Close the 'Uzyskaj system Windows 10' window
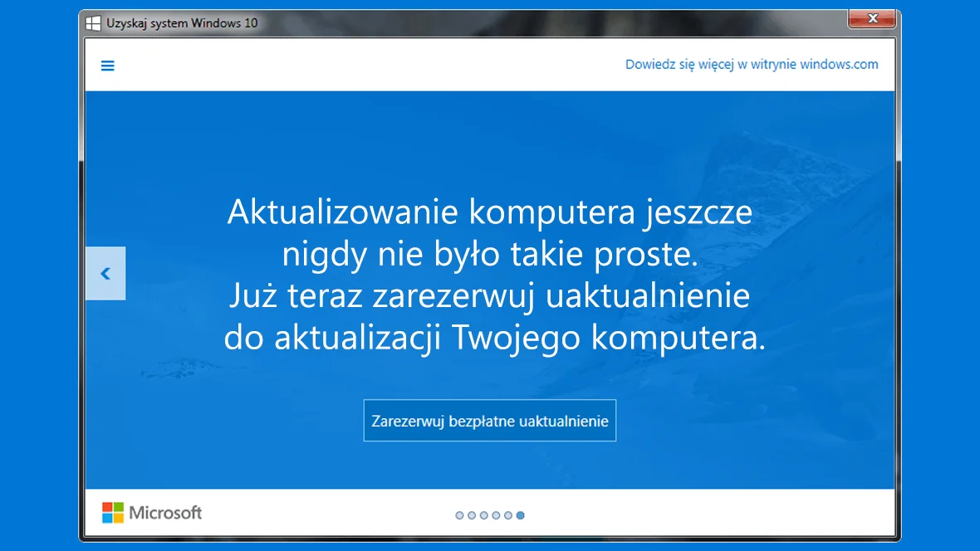This screenshot has height=551, width=980. (x=872, y=19)
